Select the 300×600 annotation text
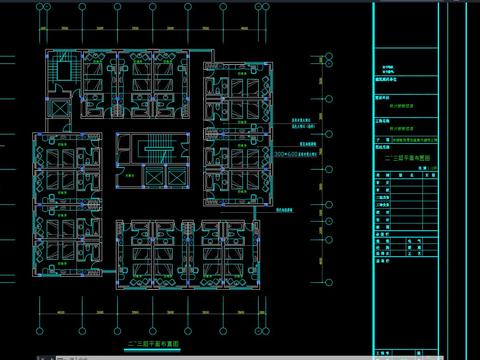 [295, 154]
